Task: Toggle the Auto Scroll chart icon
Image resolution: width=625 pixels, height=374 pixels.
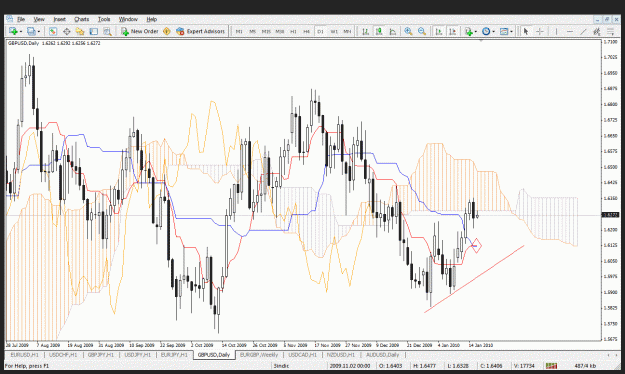Action: coord(439,31)
